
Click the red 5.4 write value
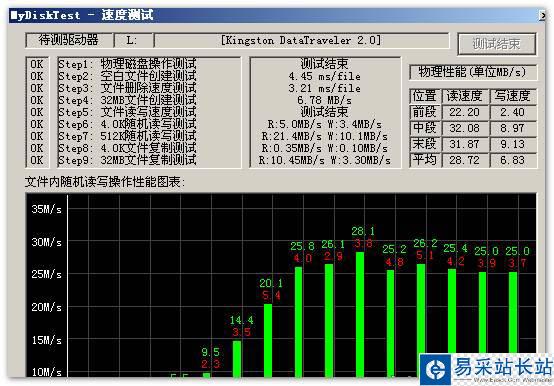pyautogui.click(x=271, y=295)
